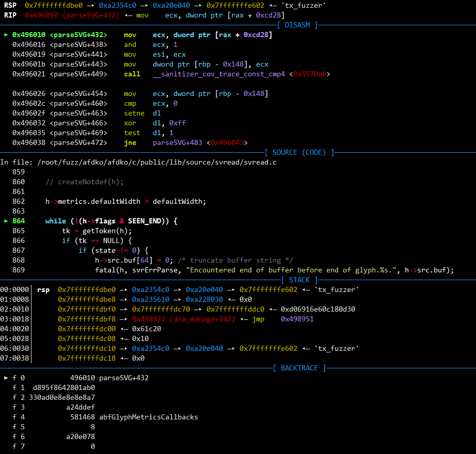Select the disassembly line at 0x496016 parseSVG+438
This screenshot has height=454, width=476.
[x=95, y=44]
